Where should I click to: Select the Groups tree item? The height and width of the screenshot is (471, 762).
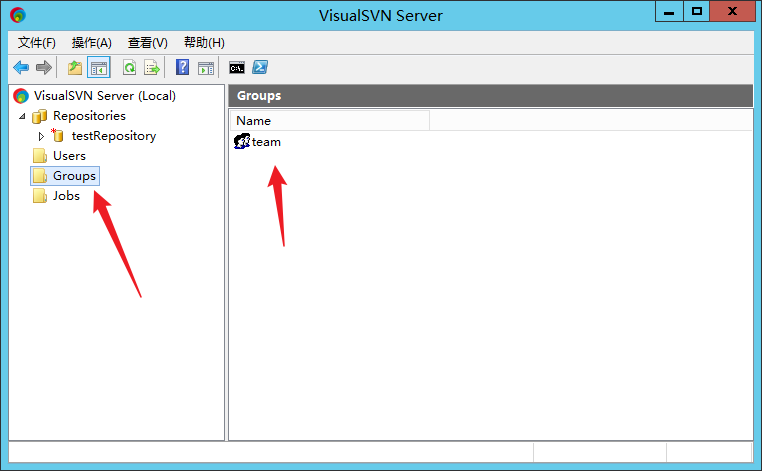74,176
